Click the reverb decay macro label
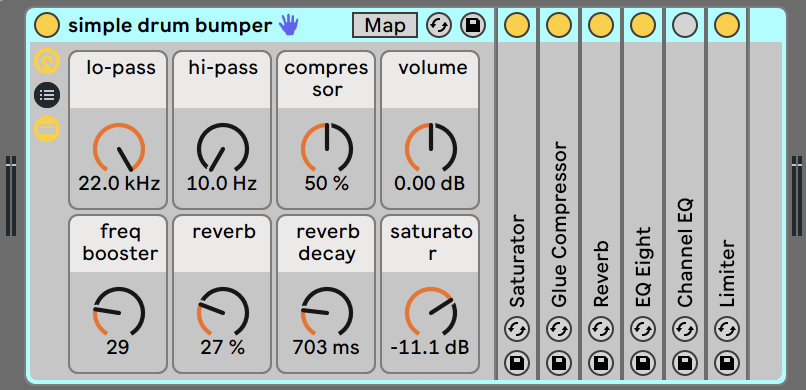The image size is (806, 390). click(327, 243)
